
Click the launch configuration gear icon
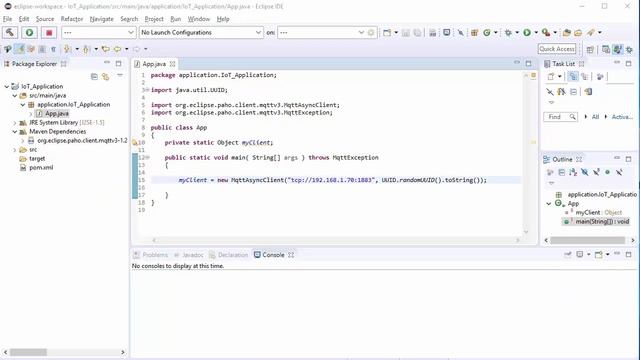point(371,33)
